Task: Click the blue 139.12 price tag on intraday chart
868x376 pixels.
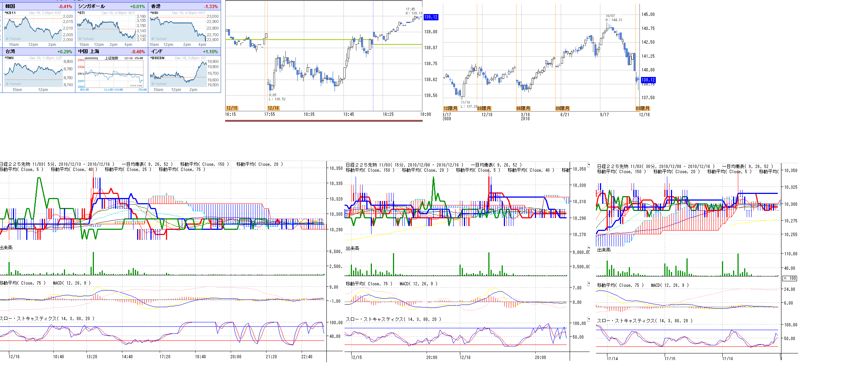Action: 431,17
